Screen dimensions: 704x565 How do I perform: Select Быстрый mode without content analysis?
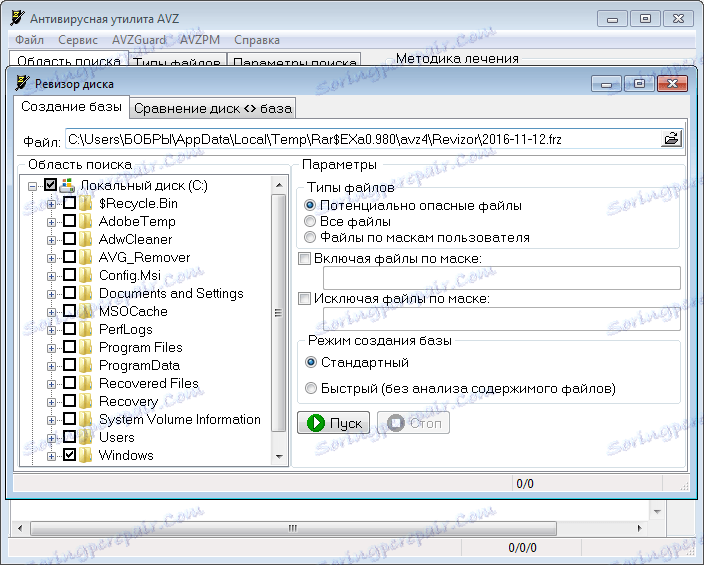(311, 388)
